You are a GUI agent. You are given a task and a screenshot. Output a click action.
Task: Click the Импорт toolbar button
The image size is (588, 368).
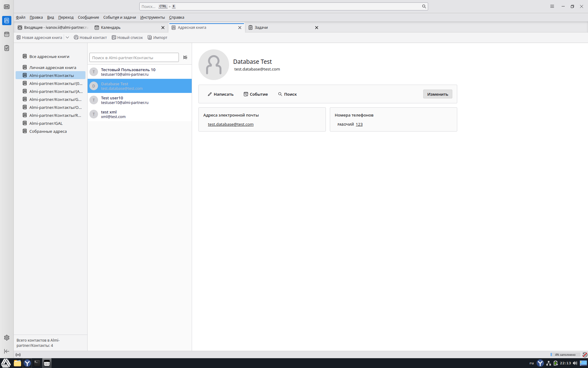pyautogui.click(x=157, y=37)
